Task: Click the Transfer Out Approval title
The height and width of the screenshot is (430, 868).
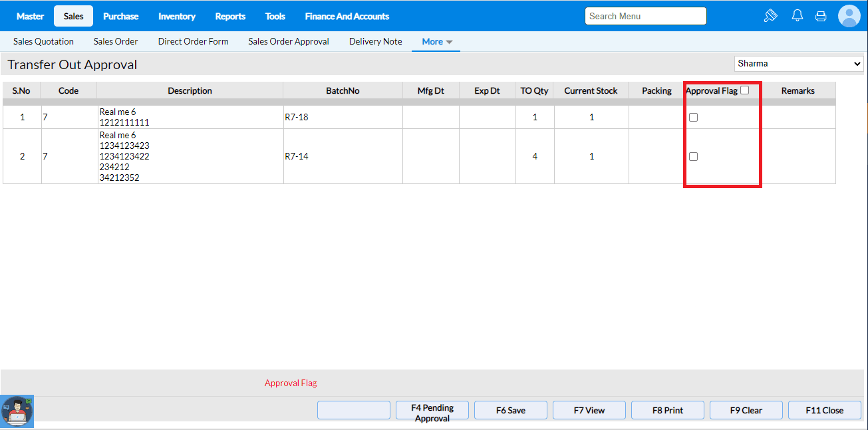Action: tap(72, 64)
